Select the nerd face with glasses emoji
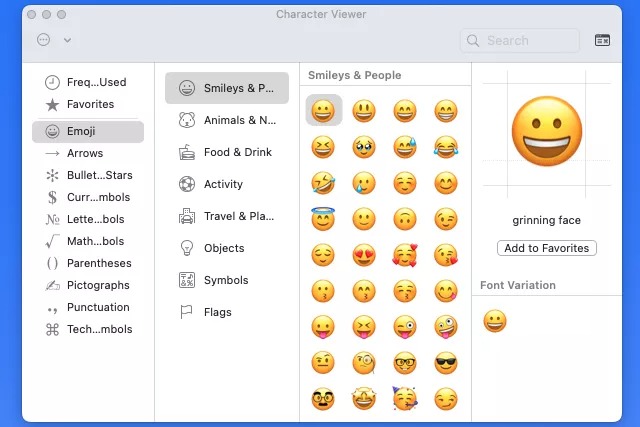The height and width of the screenshot is (427, 640). click(x=405, y=363)
